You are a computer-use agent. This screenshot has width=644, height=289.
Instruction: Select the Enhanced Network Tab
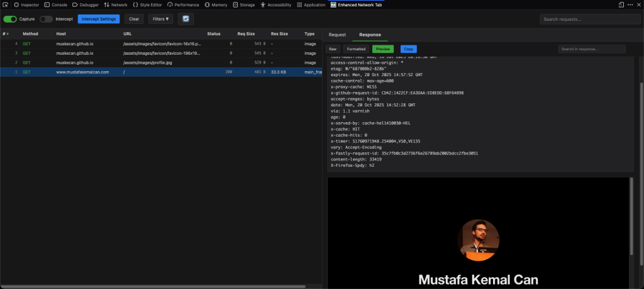click(360, 4)
